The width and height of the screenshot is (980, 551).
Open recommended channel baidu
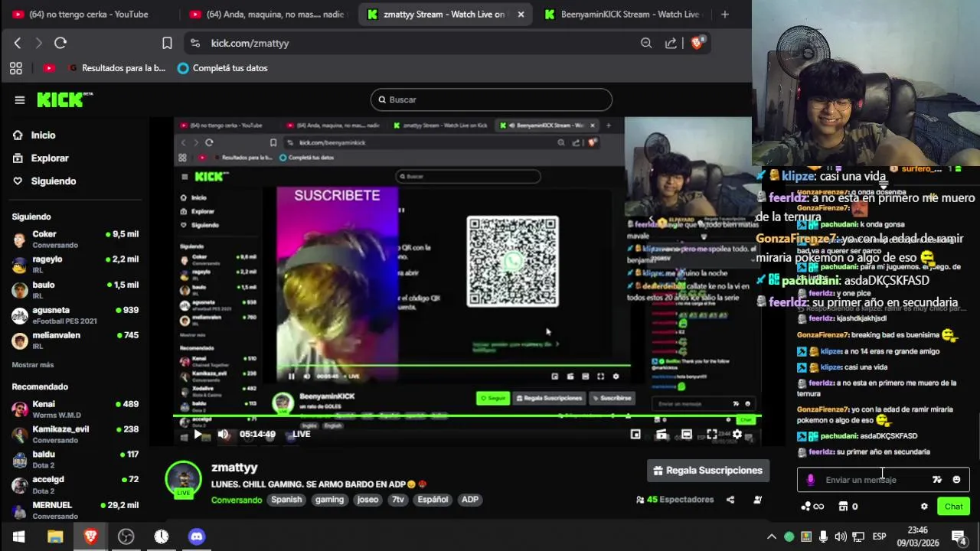[75, 459]
